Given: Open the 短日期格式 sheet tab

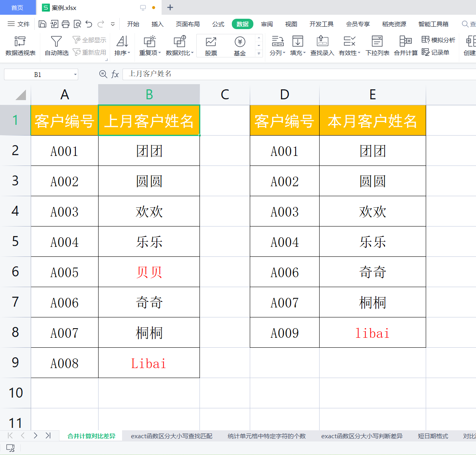Looking at the screenshot, I should tap(433, 436).
